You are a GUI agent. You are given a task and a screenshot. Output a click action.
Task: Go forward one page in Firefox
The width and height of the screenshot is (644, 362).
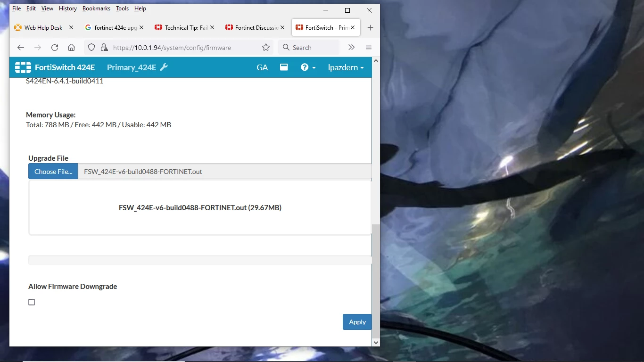click(x=38, y=48)
